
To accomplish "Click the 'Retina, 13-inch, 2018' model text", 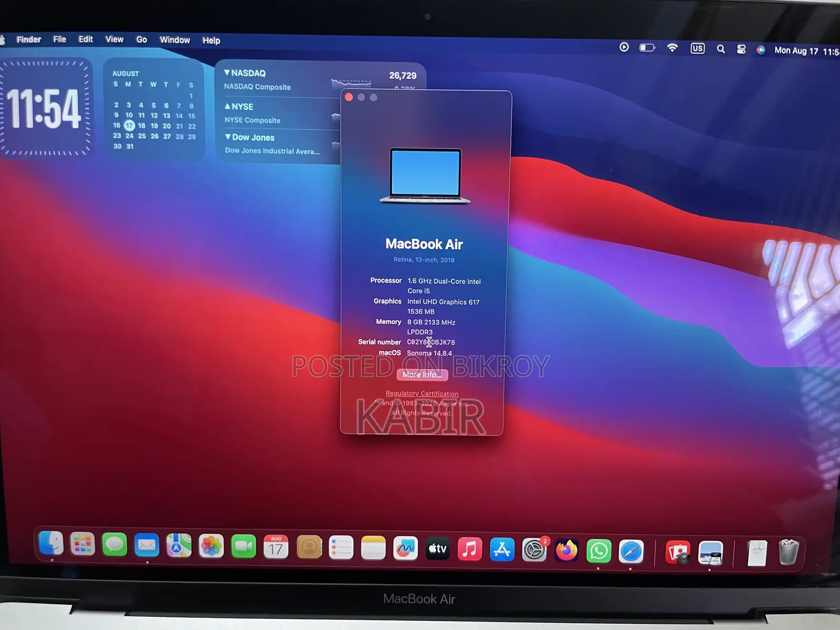I will click(x=424, y=260).
